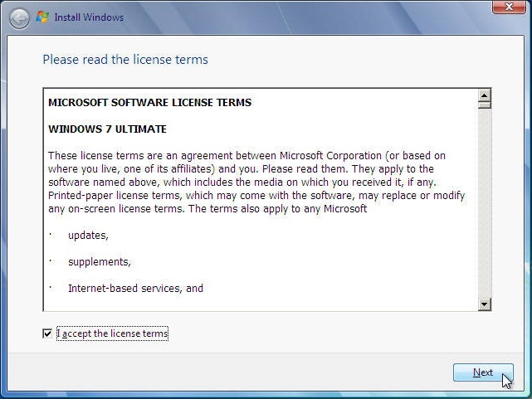Toggle the license terms acceptance checkbox

pos(47,333)
